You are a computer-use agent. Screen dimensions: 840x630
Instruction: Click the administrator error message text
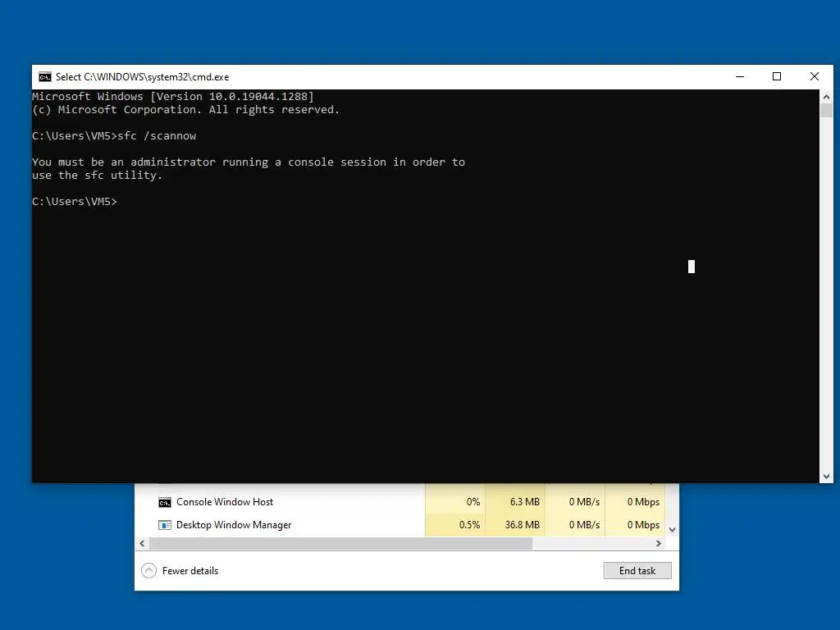pyautogui.click(x=249, y=169)
